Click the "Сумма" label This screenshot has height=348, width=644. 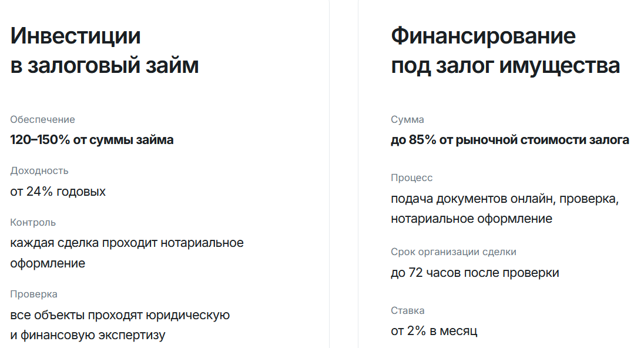(407, 119)
